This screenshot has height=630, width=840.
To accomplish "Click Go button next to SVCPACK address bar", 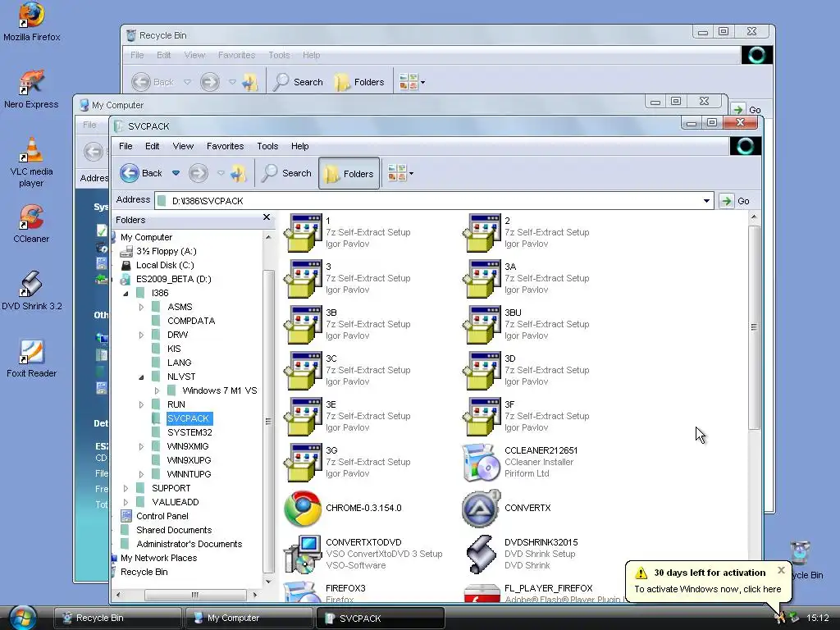I will click(736, 201).
